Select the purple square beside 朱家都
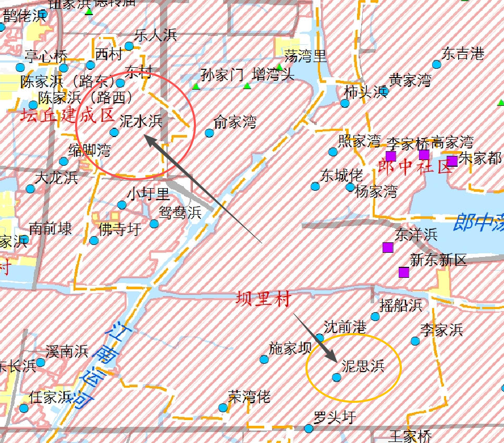The width and height of the screenshot is (504, 443). (452, 161)
